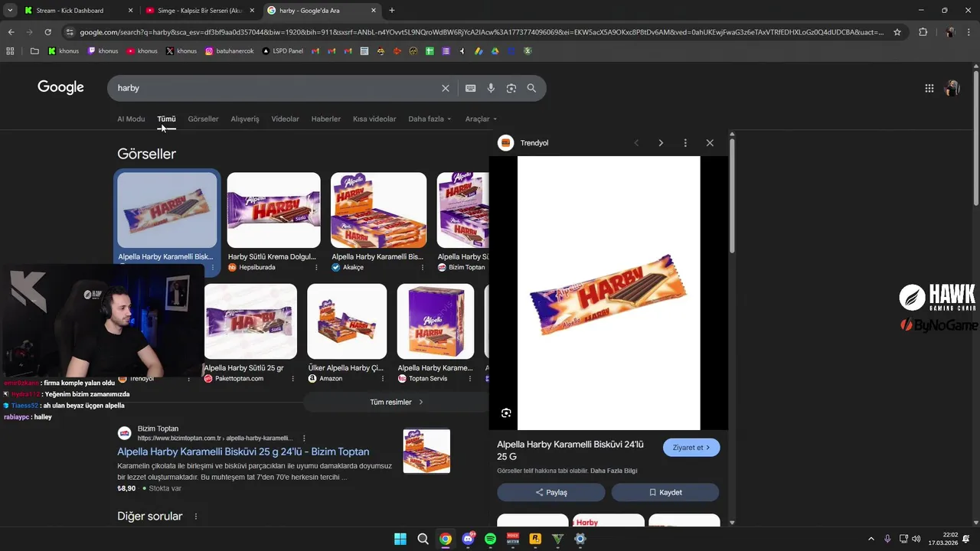Bookmark this page with star icon
Image resolution: width=980 pixels, height=551 pixels.
(x=897, y=32)
